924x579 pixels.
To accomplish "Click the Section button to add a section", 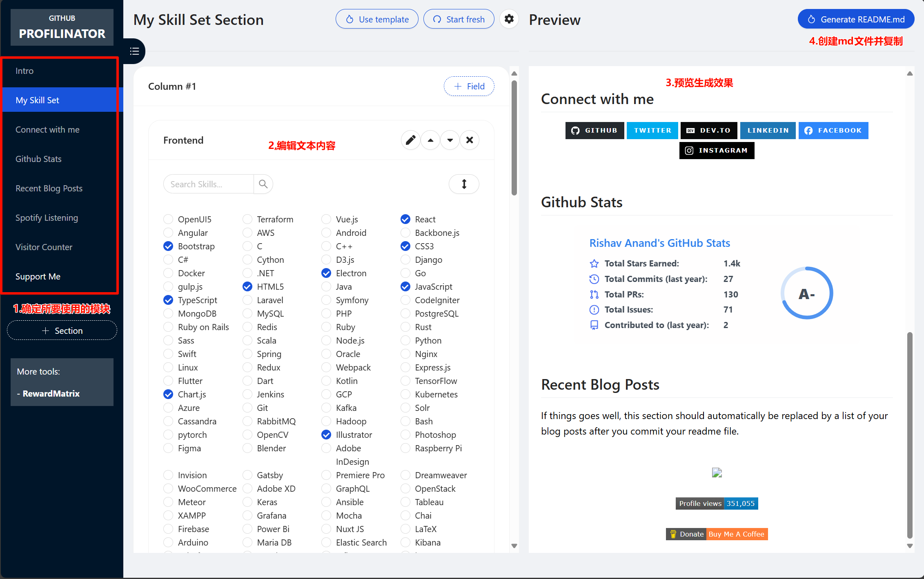I will pos(62,331).
